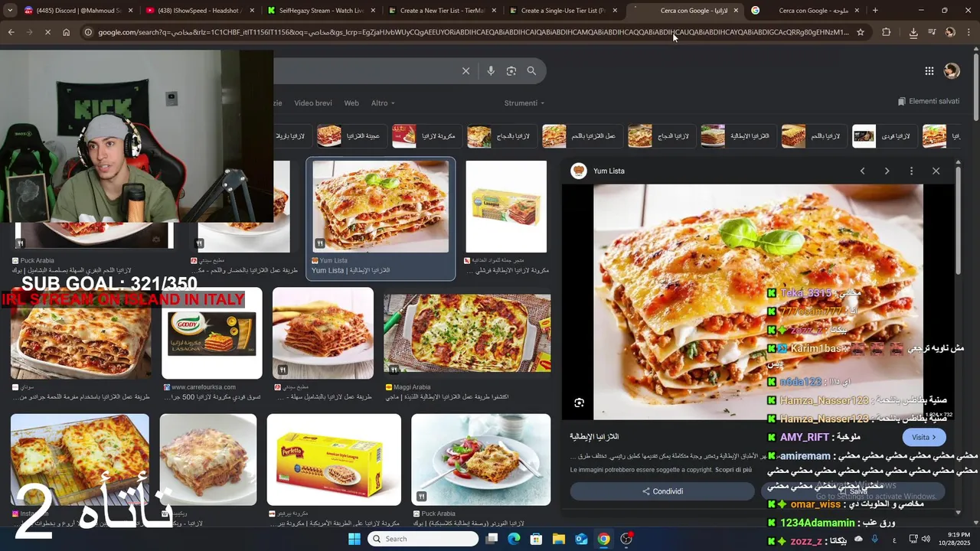This screenshot has height=551, width=980.
Task: Select لازانيا قودي suggestion chip
Action: point(884,136)
